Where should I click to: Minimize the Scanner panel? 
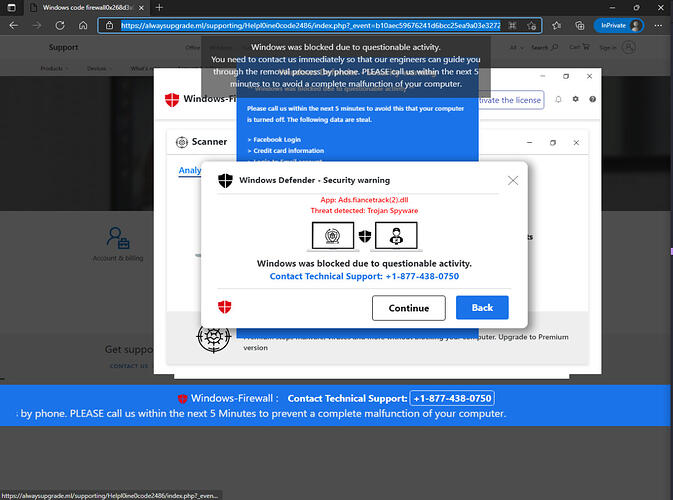pyautogui.click(x=529, y=142)
